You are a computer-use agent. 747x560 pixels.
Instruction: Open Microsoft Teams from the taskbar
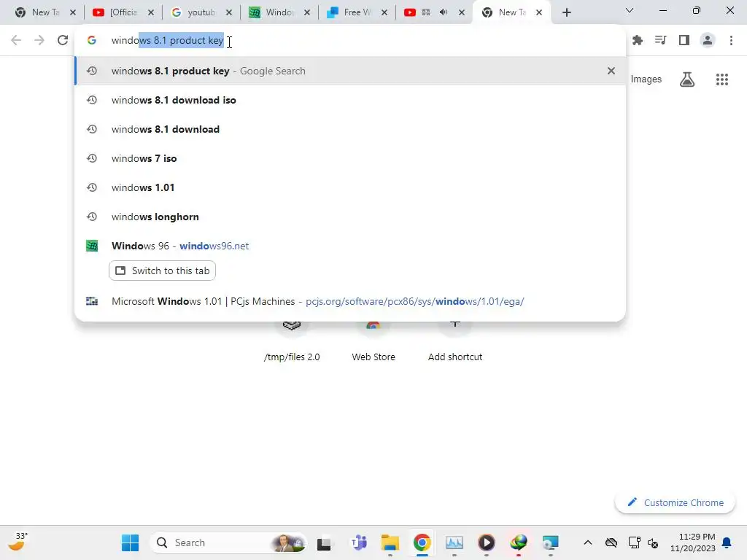pos(358,542)
